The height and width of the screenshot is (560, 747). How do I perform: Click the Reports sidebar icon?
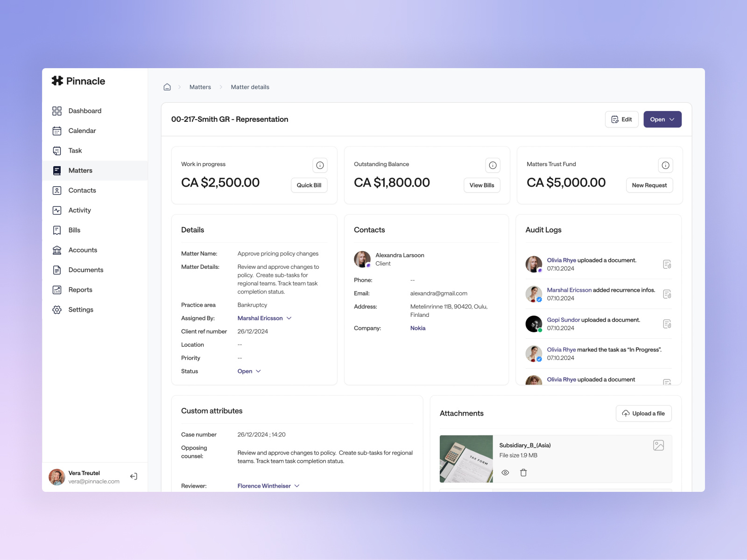pyautogui.click(x=57, y=289)
